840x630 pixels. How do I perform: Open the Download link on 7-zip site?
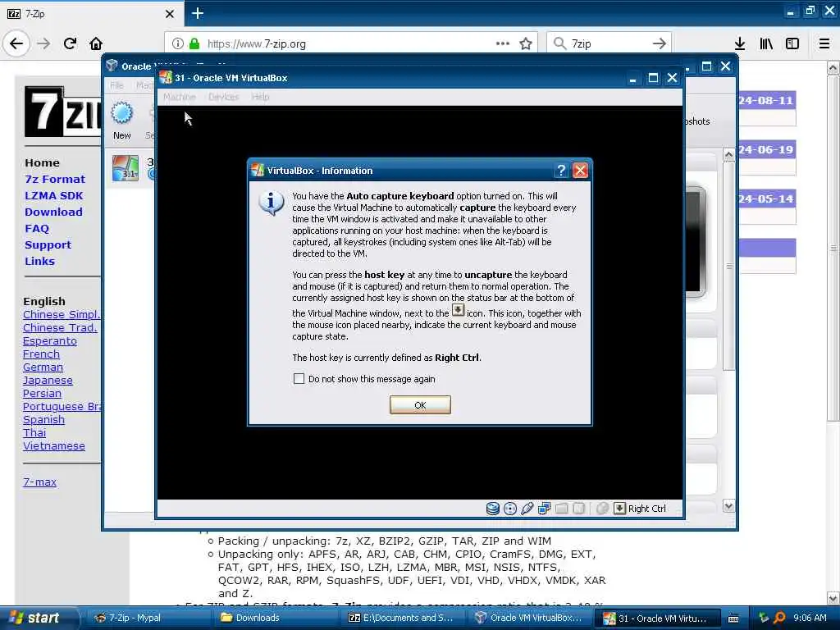click(x=53, y=212)
